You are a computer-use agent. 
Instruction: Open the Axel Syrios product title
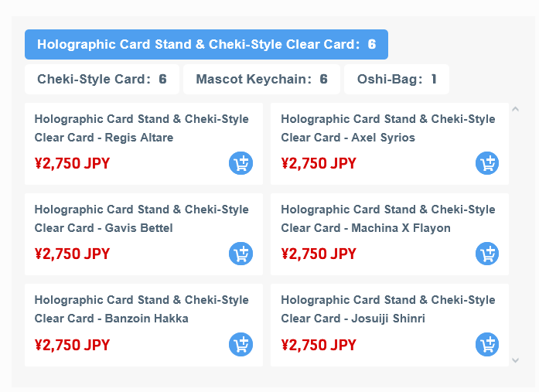[x=388, y=128]
